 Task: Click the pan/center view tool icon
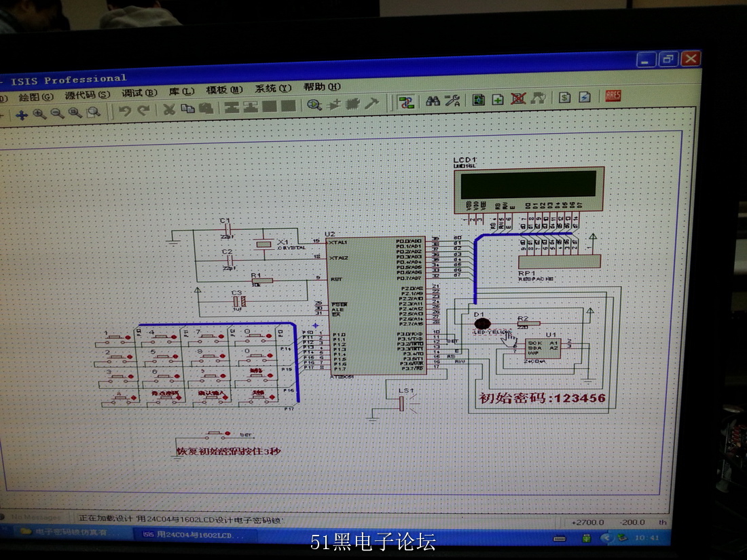coord(21,115)
